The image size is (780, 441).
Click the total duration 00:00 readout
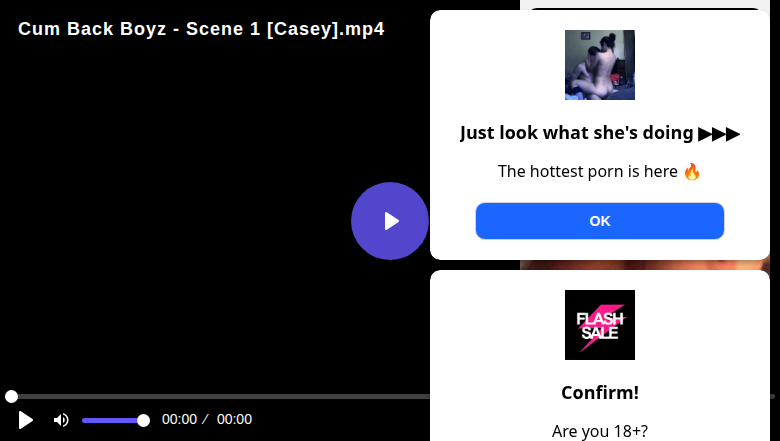(x=234, y=420)
